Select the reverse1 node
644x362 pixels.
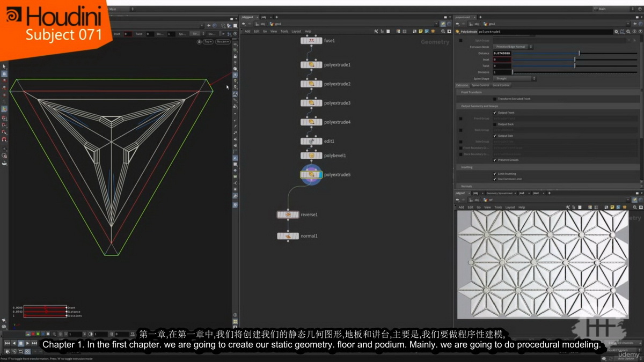288,215
